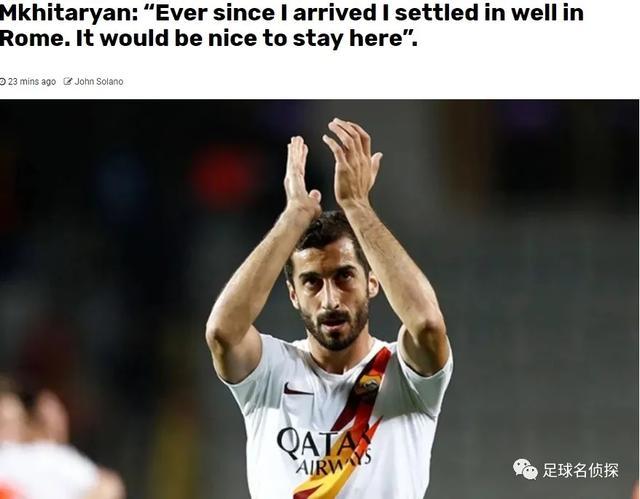This screenshot has width=640, height=499.
Task: Click the clock icon beside the timestamp
Action: point(3,82)
